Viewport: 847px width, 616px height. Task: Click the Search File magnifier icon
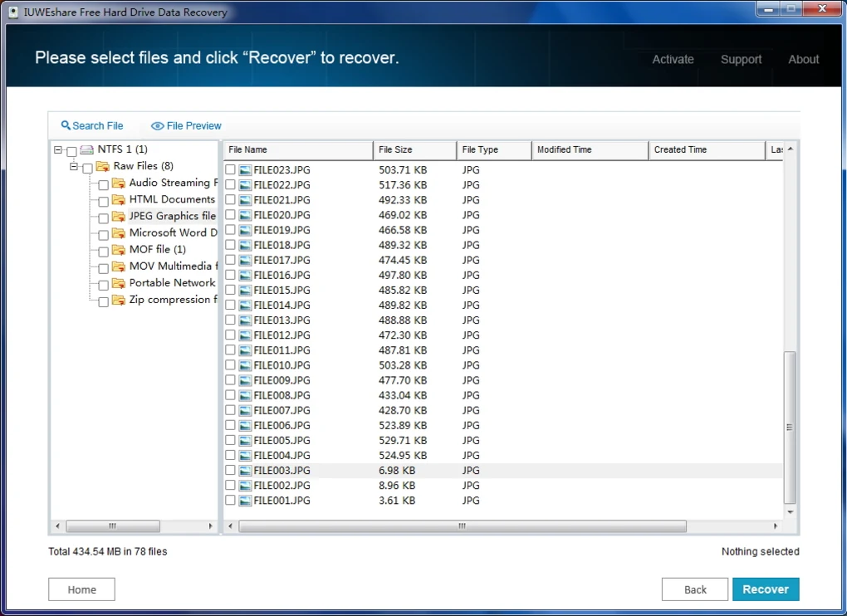coord(66,125)
